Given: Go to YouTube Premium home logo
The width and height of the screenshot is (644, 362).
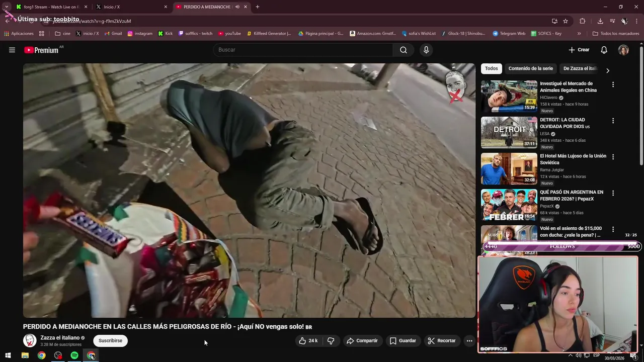Looking at the screenshot, I should (x=41, y=50).
